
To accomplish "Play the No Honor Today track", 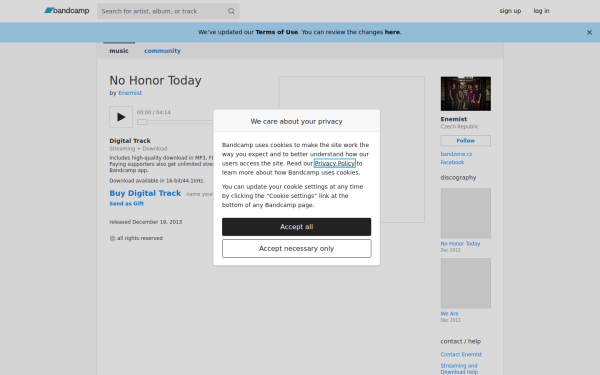I will 121,117.
